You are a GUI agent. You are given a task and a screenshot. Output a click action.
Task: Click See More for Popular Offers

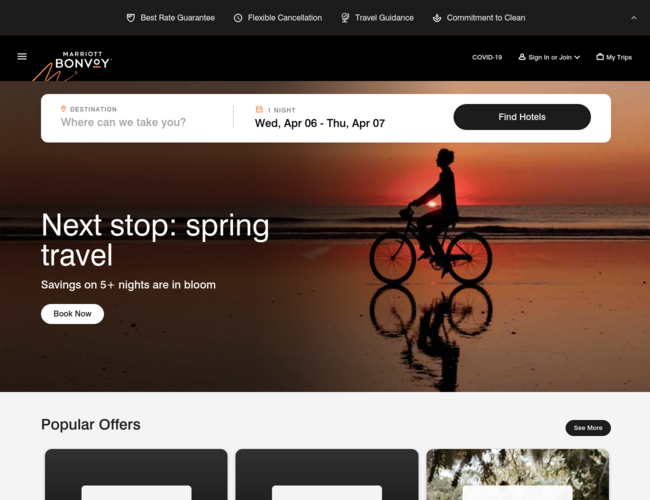click(588, 428)
